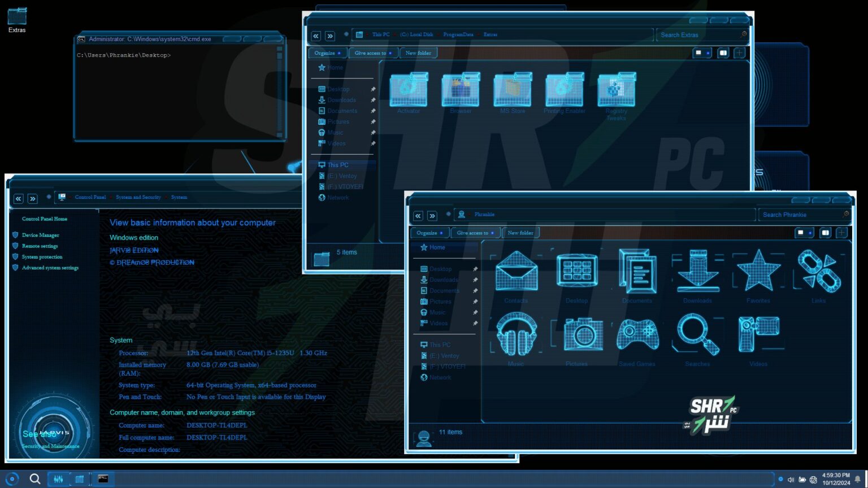Image resolution: width=868 pixels, height=488 pixels.
Task: Open the Printing Enabler folder
Action: tap(564, 90)
